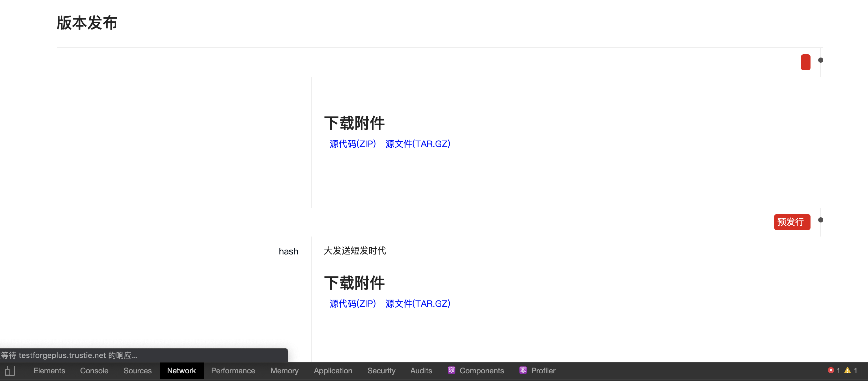
Task: Click the 版本发布 page heading
Action: (x=87, y=23)
